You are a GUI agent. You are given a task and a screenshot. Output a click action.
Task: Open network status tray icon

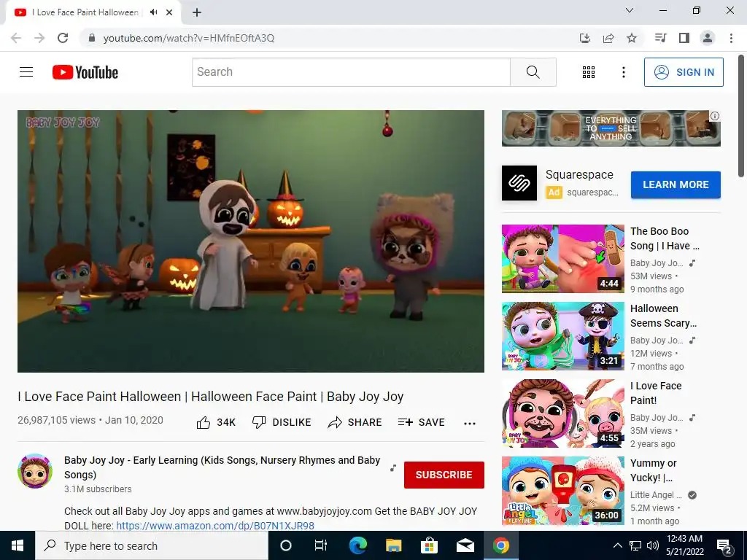635,545
